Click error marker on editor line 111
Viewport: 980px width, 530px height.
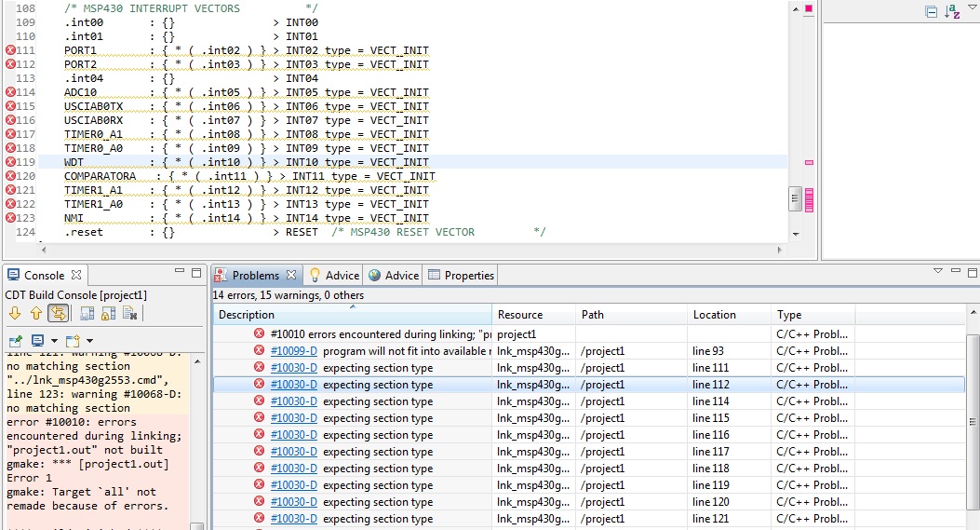pos(10,50)
